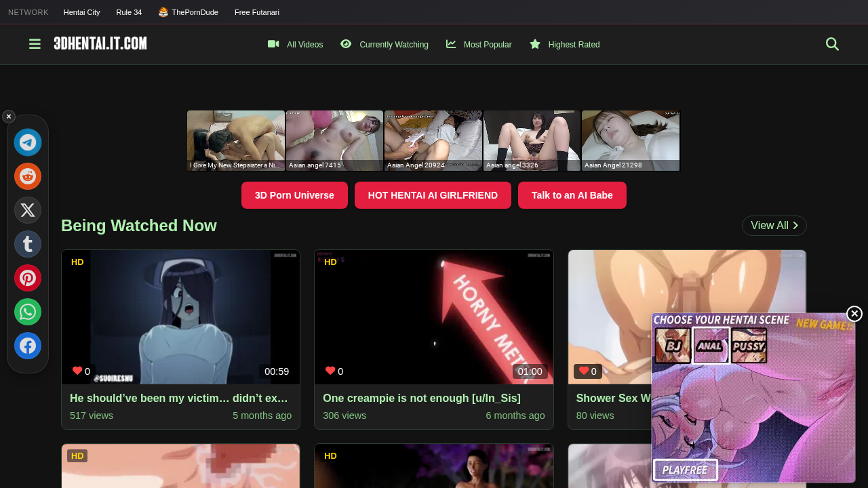Viewport: 868px width, 488px height.
Task: Click the '6 months ago' text
Action: [x=515, y=415]
